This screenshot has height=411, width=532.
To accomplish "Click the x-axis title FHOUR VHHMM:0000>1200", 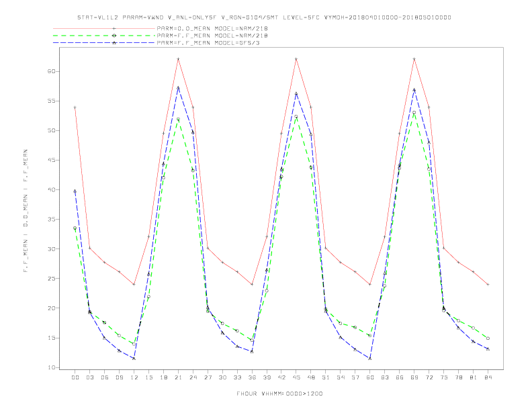I will coord(279,394).
